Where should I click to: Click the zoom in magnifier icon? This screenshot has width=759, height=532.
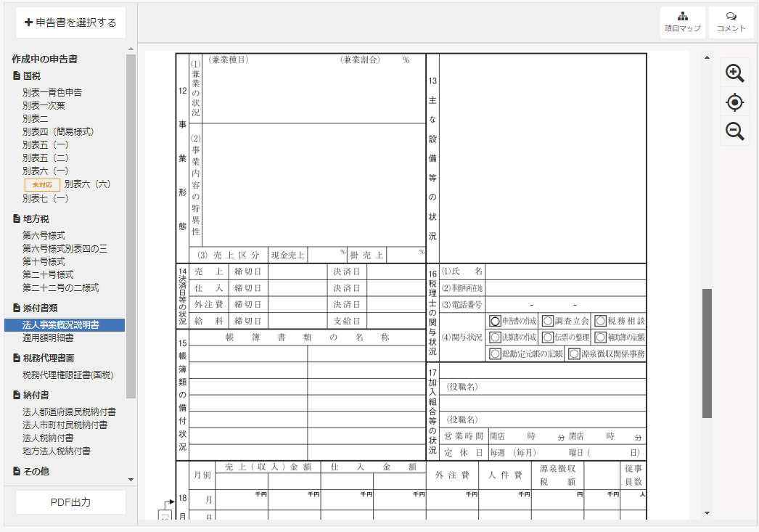click(x=734, y=73)
